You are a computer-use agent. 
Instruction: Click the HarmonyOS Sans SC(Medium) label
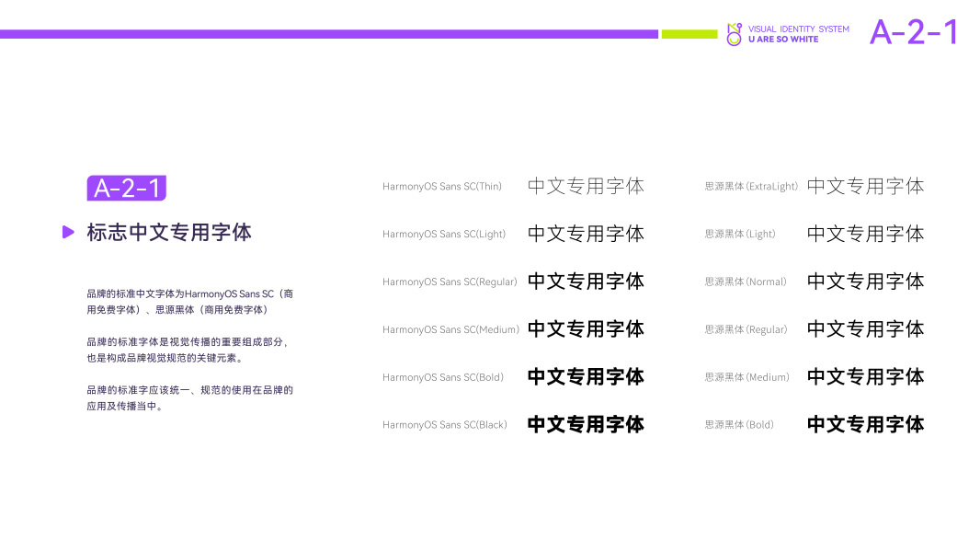pos(450,329)
